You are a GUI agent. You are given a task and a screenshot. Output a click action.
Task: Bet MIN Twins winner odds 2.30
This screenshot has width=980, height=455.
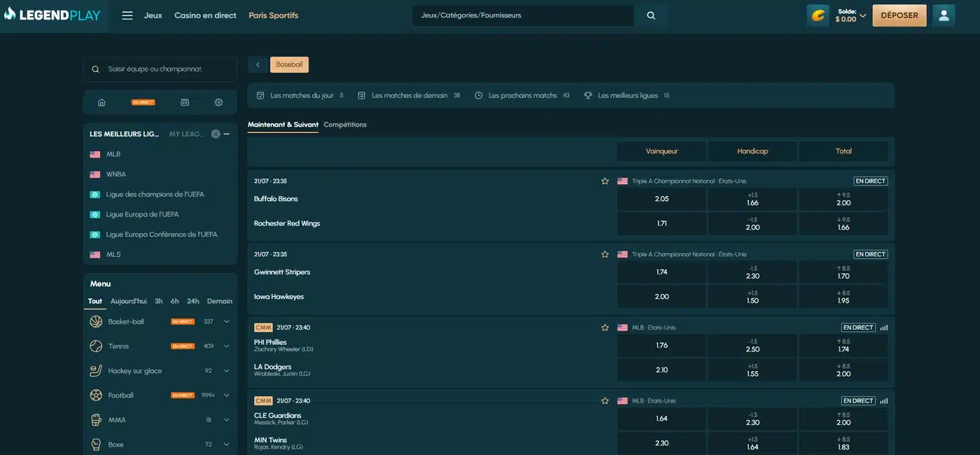(x=661, y=443)
